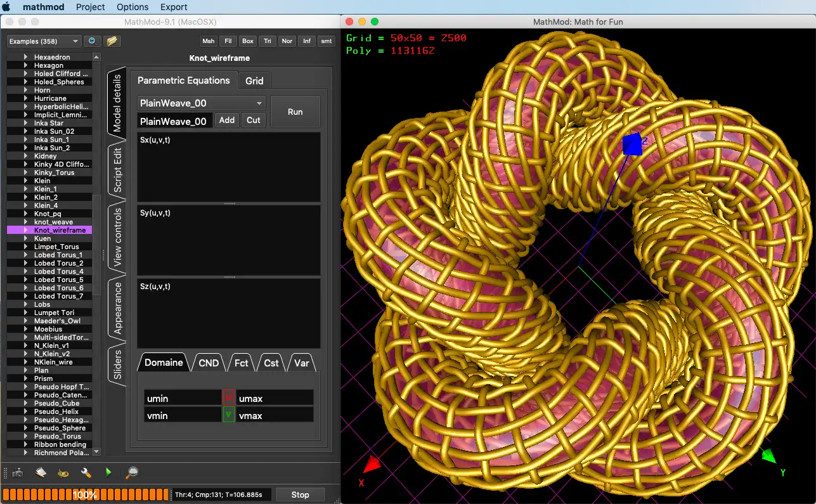Open file with the folder icon
Viewport: 816px width, 504px height.
(x=112, y=41)
